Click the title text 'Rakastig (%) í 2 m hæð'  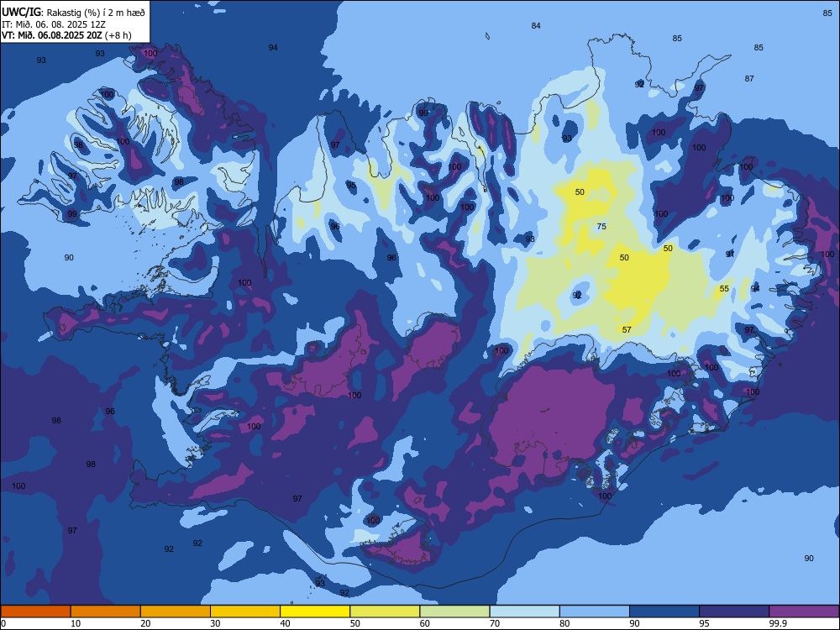click(x=96, y=13)
